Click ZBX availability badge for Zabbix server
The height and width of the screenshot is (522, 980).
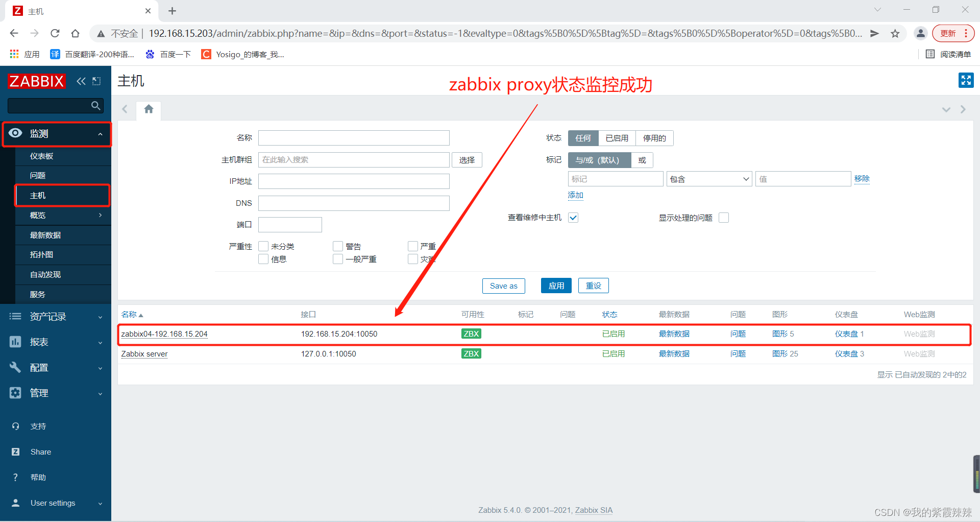[x=471, y=353]
